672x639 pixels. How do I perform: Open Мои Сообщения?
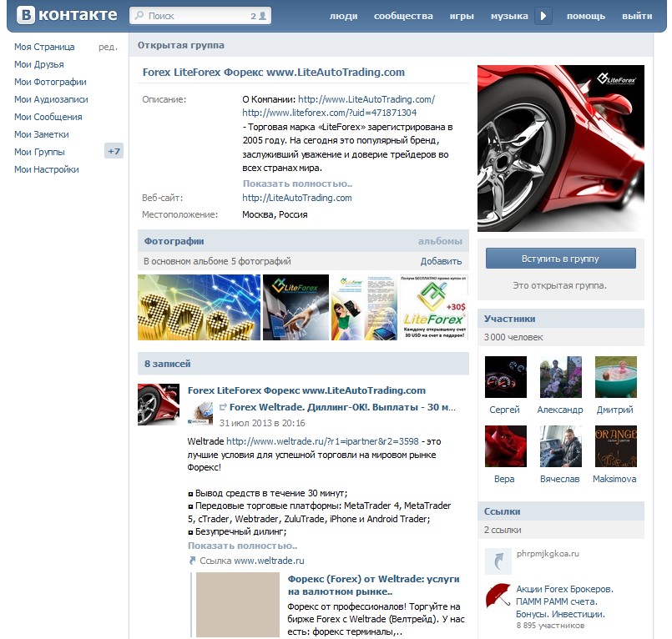click(x=48, y=117)
